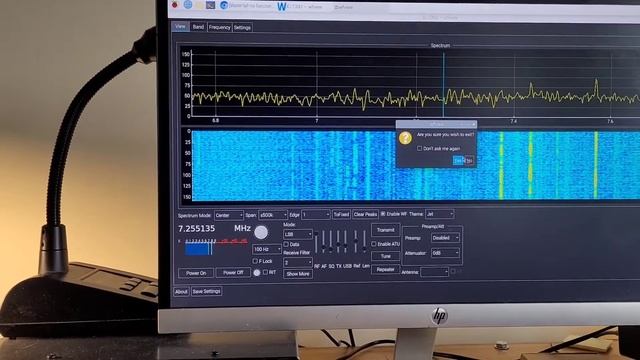This screenshot has height=360, width=640.
Task: Adjust the TX power slider
Action: click(x=338, y=242)
